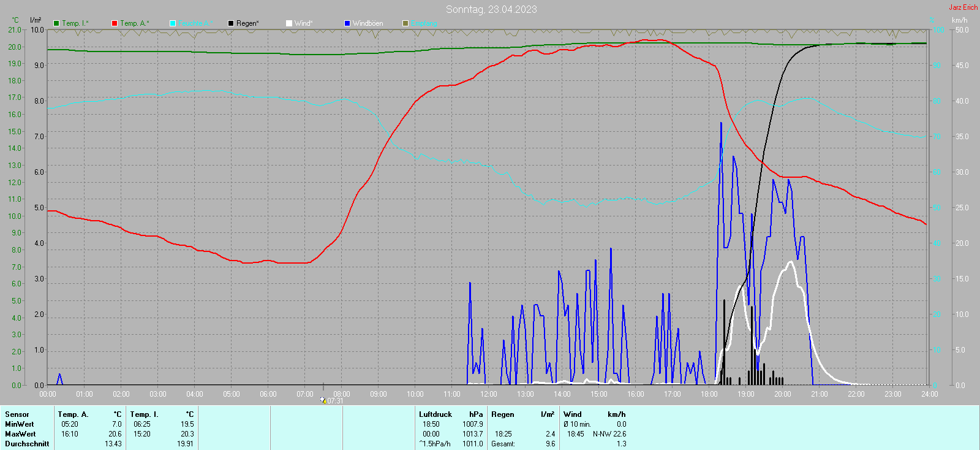Click the pressure trend '^1.5hPa/h'
The width and height of the screenshot is (980, 450).
click(435, 444)
